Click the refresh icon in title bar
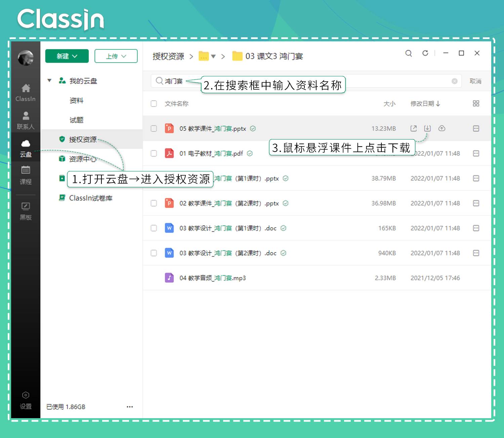Image resolution: width=504 pixels, height=438 pixels. [425, 53]
